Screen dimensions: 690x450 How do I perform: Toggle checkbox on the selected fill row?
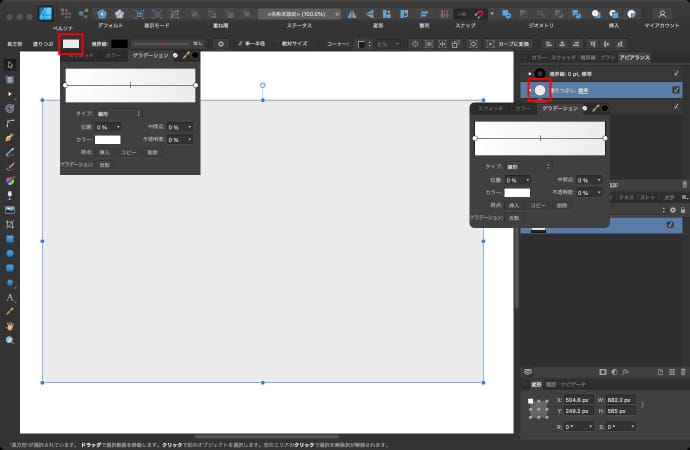[x=676, y=90]
